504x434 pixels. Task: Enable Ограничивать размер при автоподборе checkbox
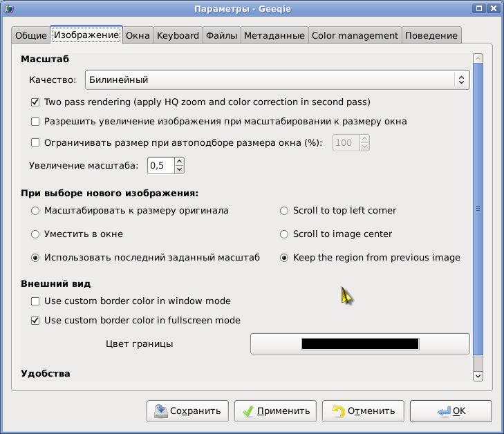(x=35, y=142)
